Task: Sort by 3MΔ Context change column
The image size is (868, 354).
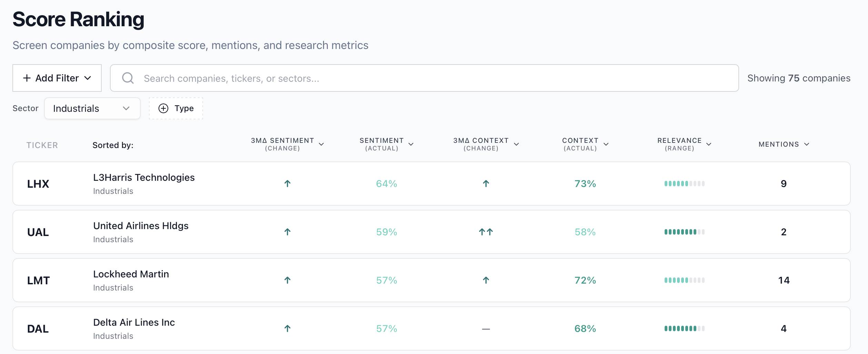Action: click(486, 144)
